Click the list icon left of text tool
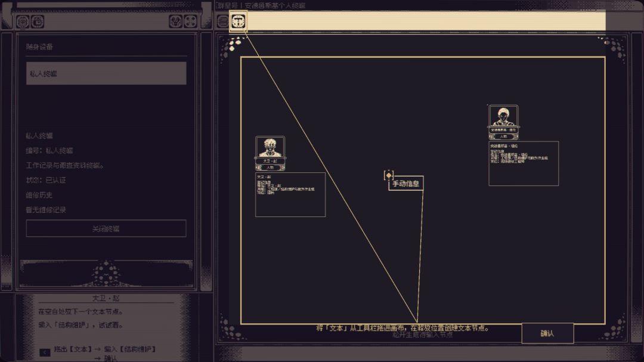Image resolution: width=644 pixels, height=362 pixels. 222,21
